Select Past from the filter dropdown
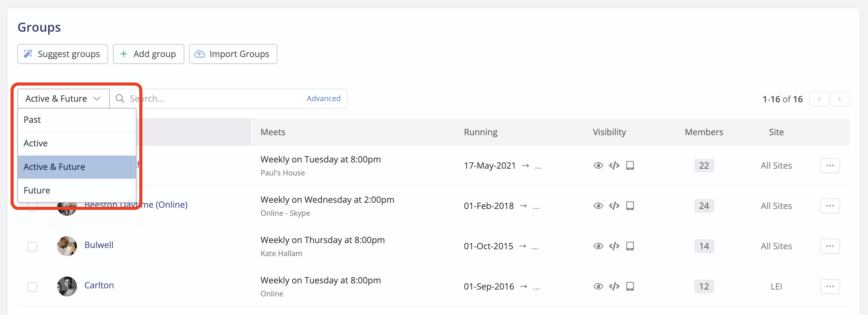The height and width of the screenshot is (315, 868). (32, 119)
